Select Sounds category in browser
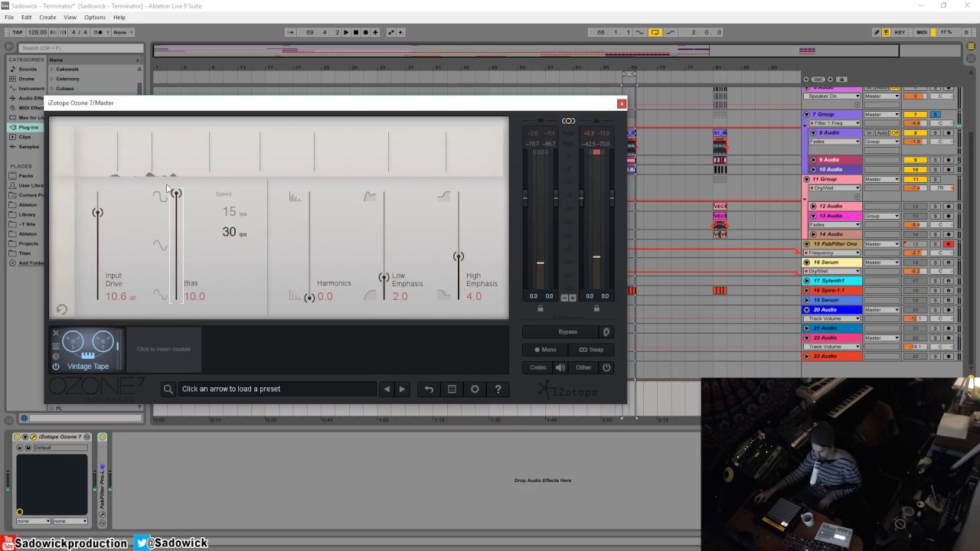Image resolution: width=980 pixels, height=551 pixels. coord(28,69)
